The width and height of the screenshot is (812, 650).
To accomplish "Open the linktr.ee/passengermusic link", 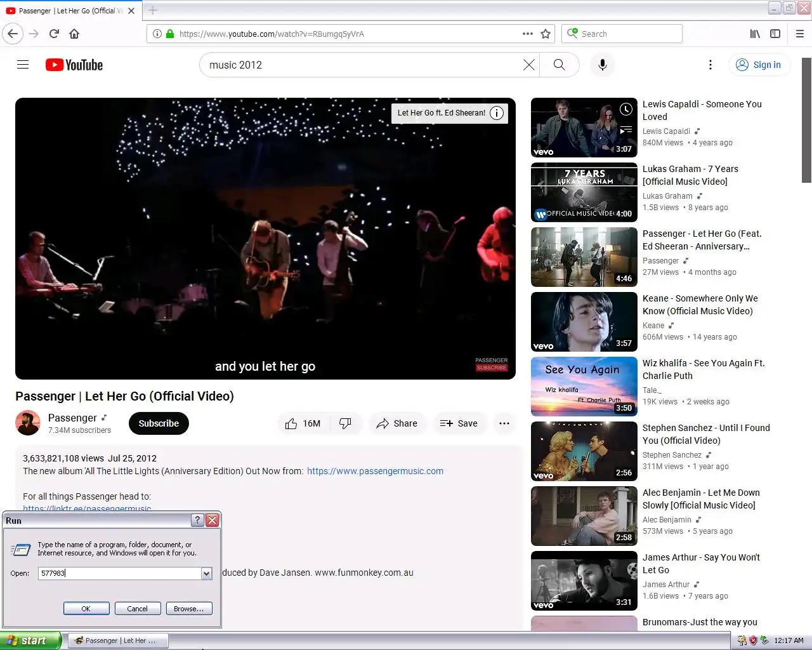I will pos(87,508).
